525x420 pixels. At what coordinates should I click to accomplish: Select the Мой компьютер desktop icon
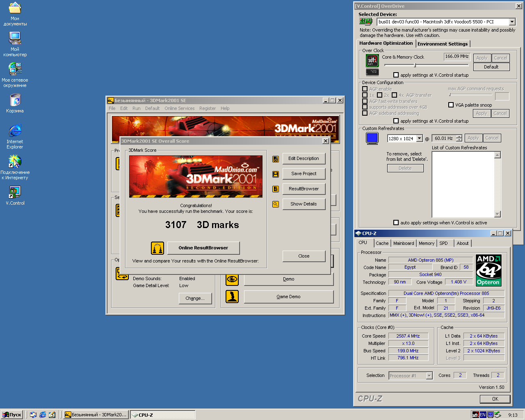(15, 39)
